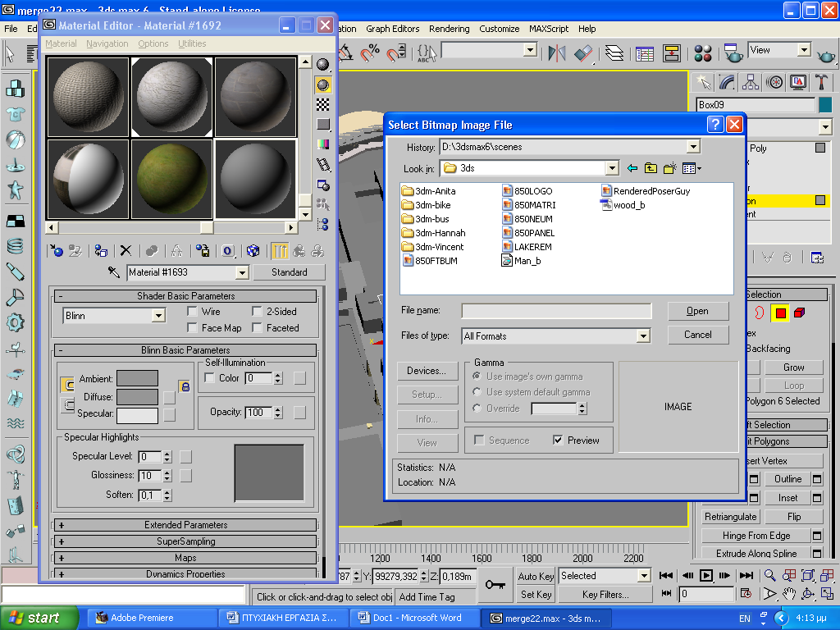Viewport: 840px width, 630px height.
Task: Click the Grow selection button
Action: 793,367
